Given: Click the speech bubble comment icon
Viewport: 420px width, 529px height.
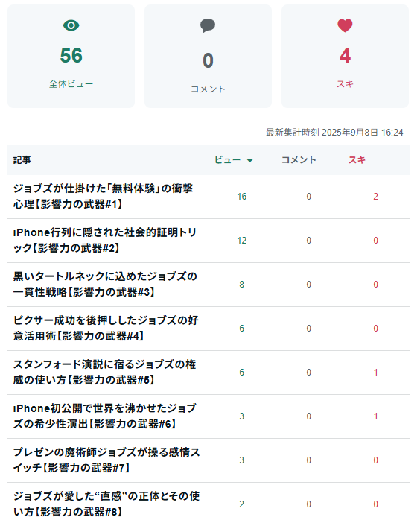Looking at the screenshot, I should (x=208, y=25).
